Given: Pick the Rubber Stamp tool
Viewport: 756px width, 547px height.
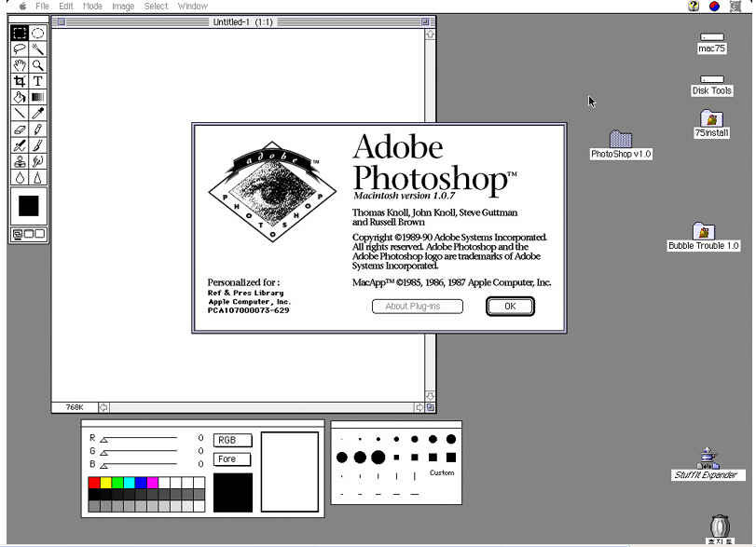Looking at the screenshot, I should 20,161.
